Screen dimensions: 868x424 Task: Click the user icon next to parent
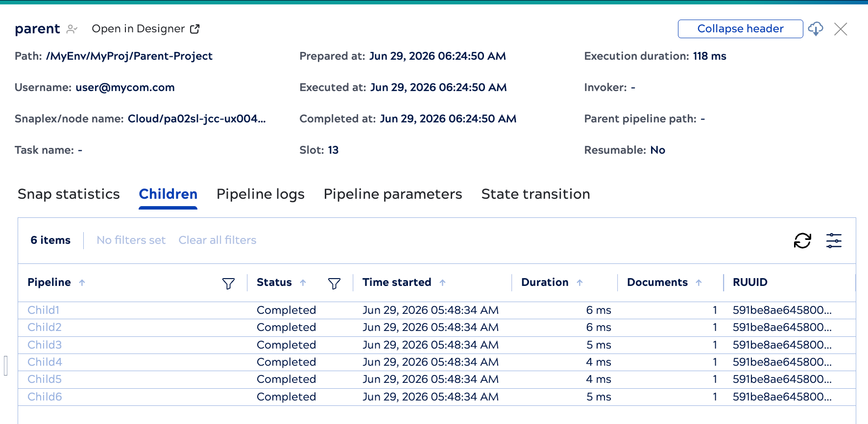[72, 29]
